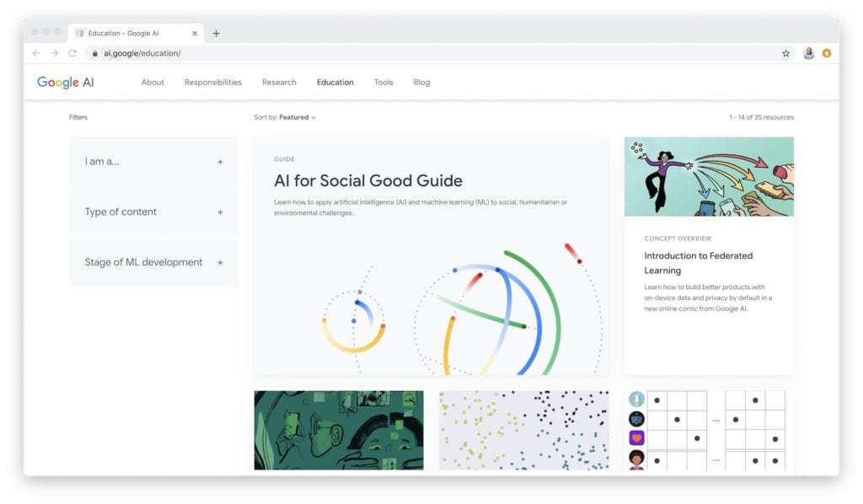Expand 'Stage of ML development' filter
This screenshot has height=504, width=863.
[153, 262]
